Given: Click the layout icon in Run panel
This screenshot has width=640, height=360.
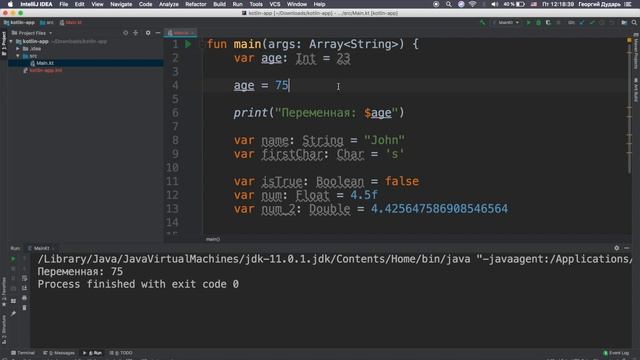Looking at the screenshot, I should click(13, 301).
